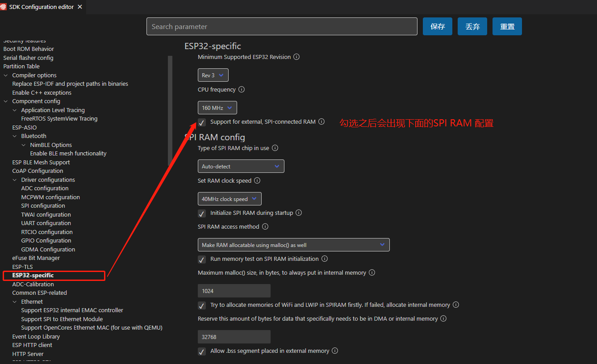
Task: Select UART configuration entry
Action: [46, 223]
